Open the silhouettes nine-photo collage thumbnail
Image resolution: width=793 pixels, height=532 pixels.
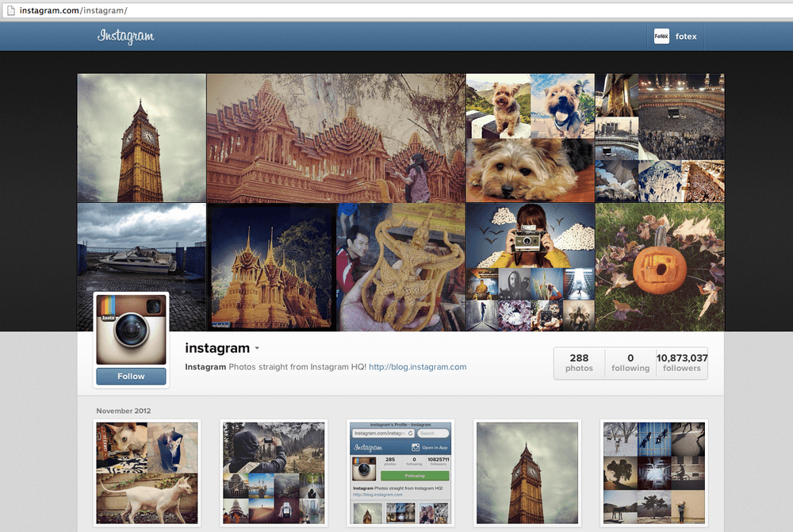click(x=654, y=473)
